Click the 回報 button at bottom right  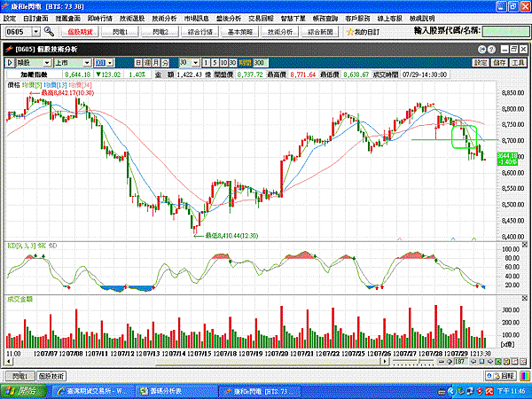[501, 376]
